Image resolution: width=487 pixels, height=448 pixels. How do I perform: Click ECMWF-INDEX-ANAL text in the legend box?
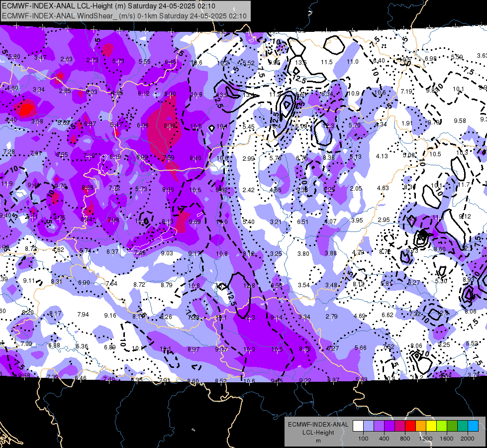tap(318, 425)
